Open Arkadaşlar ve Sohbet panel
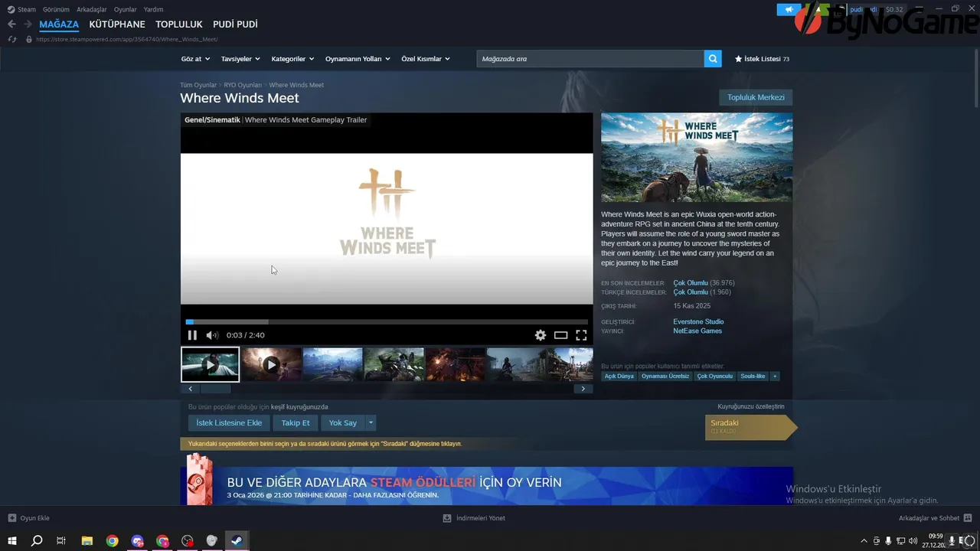 (936, 518)
